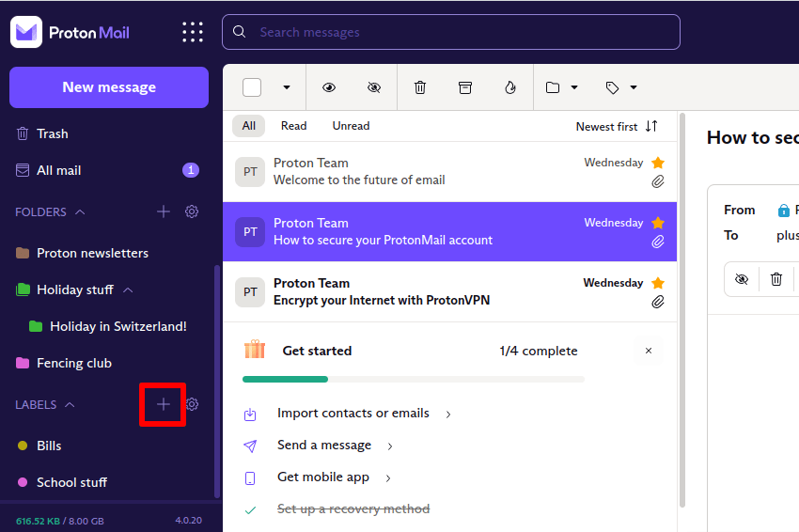Archive selected messages via toolbar
This screenshot has width=799, height=532.
pos(464,87)
